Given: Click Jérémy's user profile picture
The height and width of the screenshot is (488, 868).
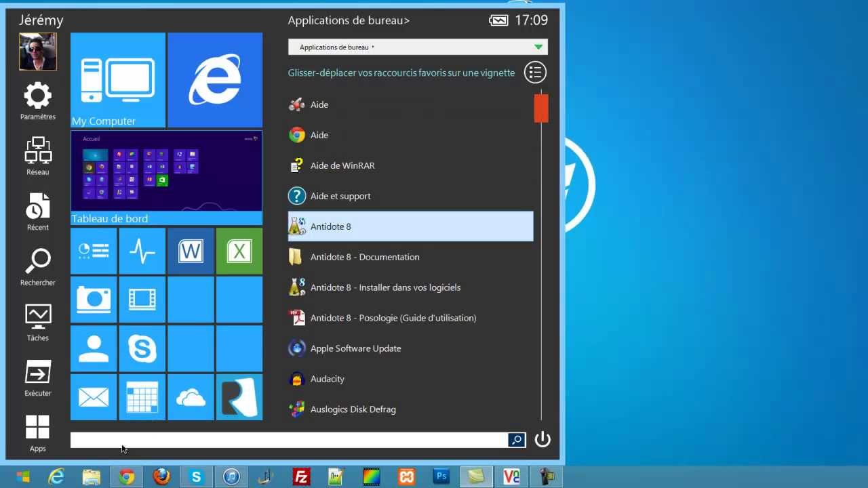Looking at the screenshot, I should point(38,52).
